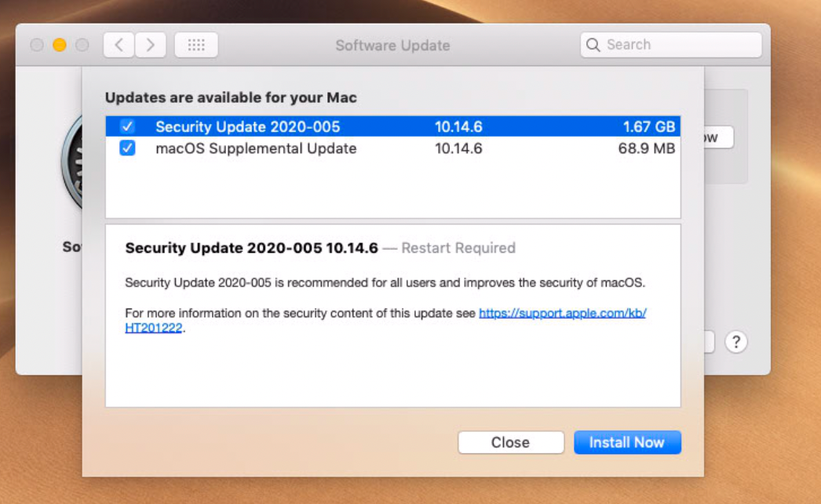Click the Install Now button
The image size is (821, 504).
point(627,442)
